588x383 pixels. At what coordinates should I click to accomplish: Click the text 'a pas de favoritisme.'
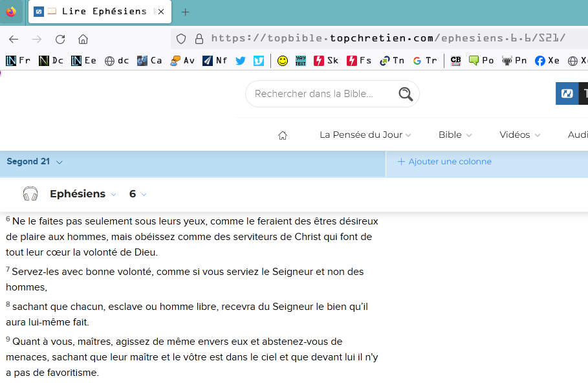pyautogui.click(x=52, y=373)
